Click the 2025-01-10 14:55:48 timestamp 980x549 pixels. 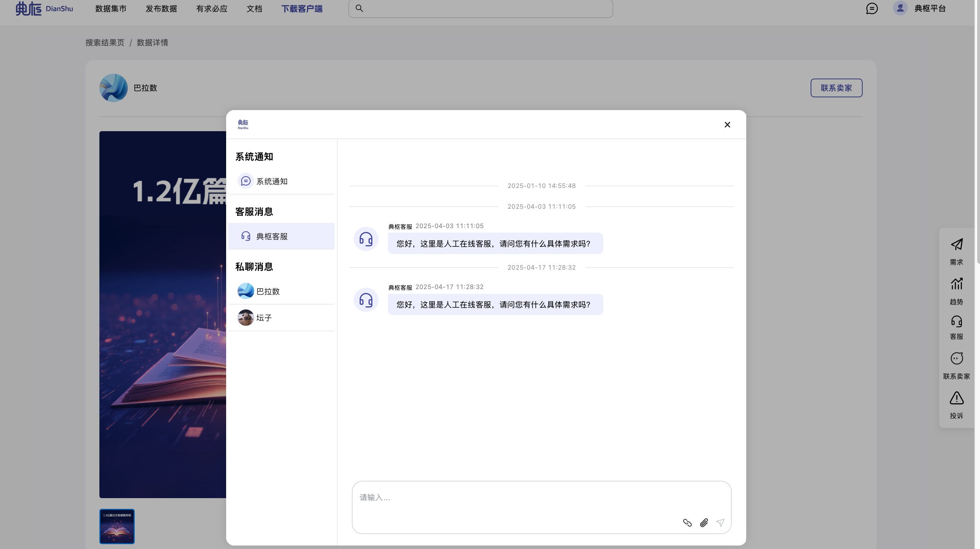(542, 186)
